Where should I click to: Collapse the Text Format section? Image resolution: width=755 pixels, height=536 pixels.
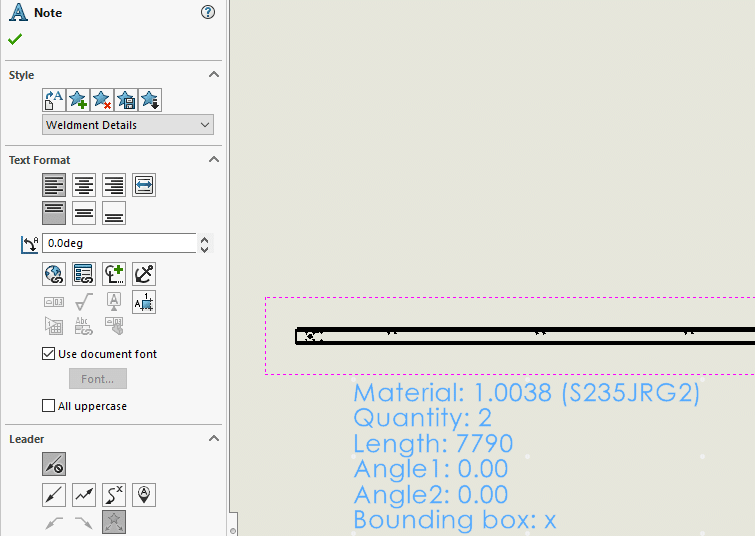(213, 160)
